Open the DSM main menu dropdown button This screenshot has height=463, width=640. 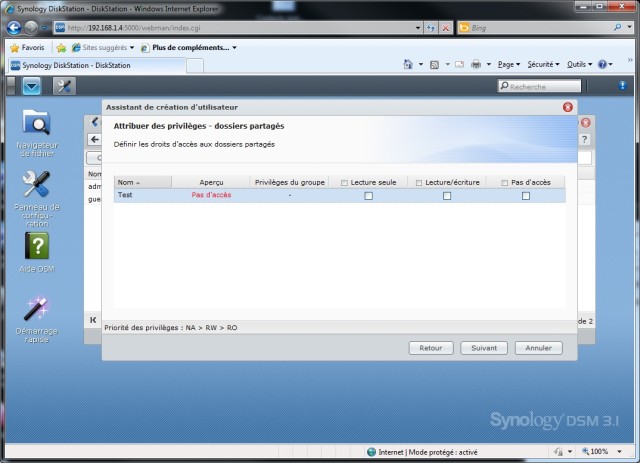[x=31, y=86]
